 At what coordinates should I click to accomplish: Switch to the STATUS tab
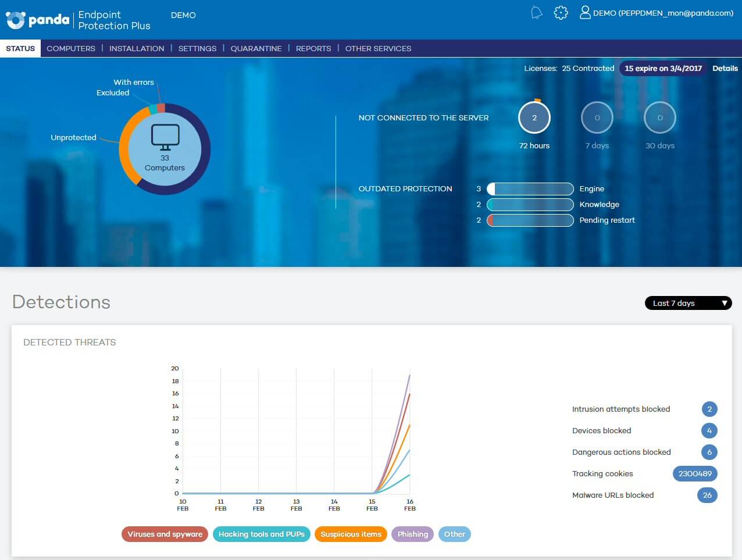click(x=20, y=48)
